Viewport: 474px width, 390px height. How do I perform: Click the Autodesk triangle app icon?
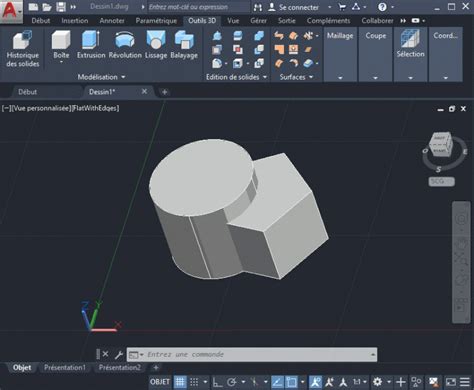pos(356,6)
